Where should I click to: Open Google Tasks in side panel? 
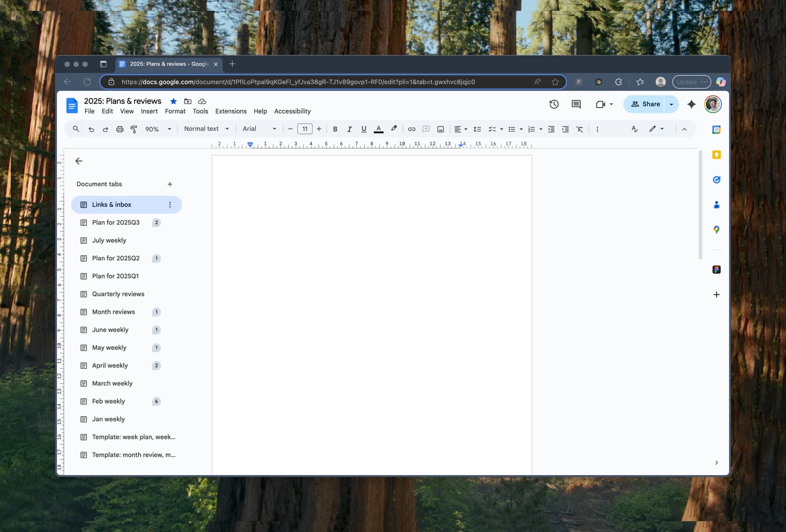point(716,180)
